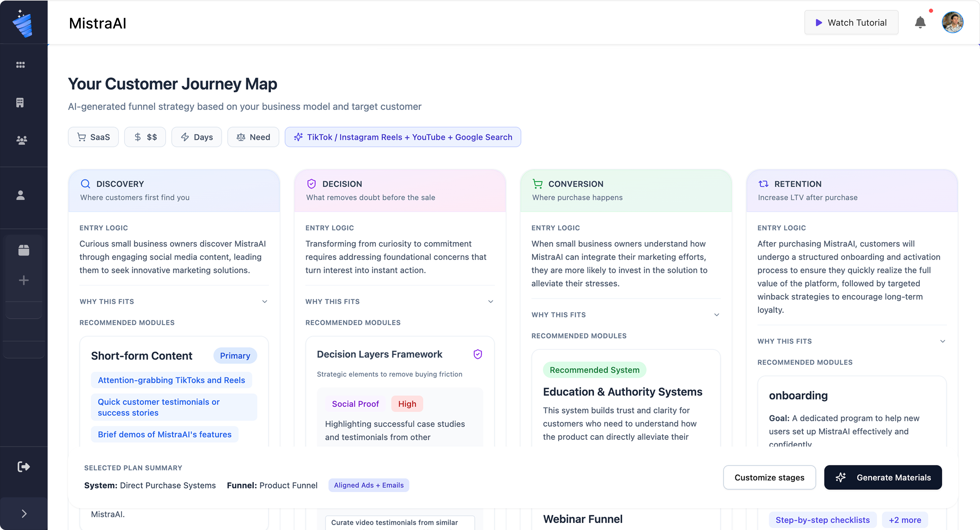Viewport: 980px width, 530px height.
Task: Open the single user icon in sidebar
Action: pyautogui.click(x=21, y=195)
